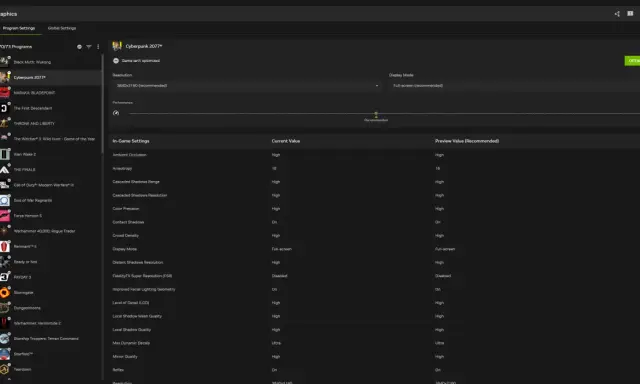Screen dimensions: 640x384
Task: Click the Stormgate game icon
Action: 4,293
